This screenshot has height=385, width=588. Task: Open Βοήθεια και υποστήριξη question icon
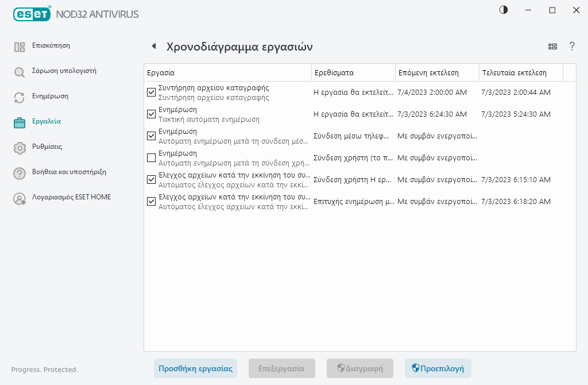point(20,174)
